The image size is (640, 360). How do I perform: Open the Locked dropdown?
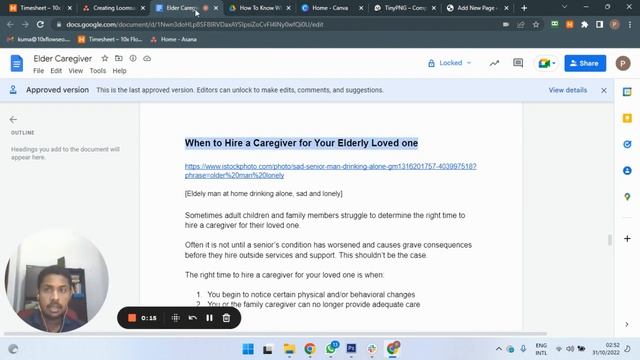point(449,63)
